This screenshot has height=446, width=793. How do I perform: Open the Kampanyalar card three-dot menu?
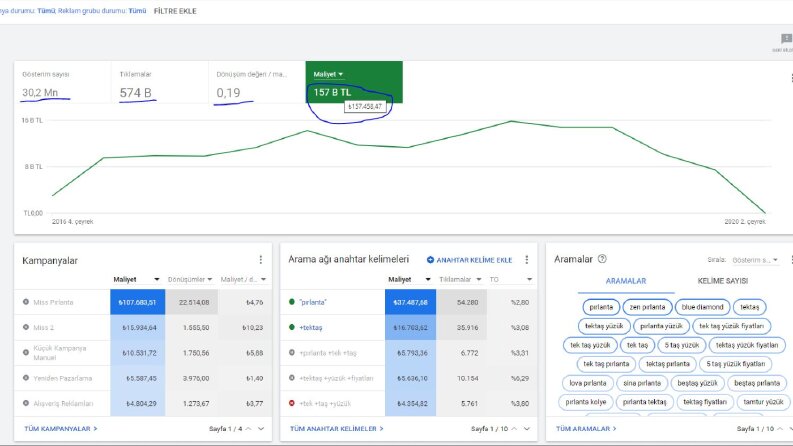click(260, 259)
